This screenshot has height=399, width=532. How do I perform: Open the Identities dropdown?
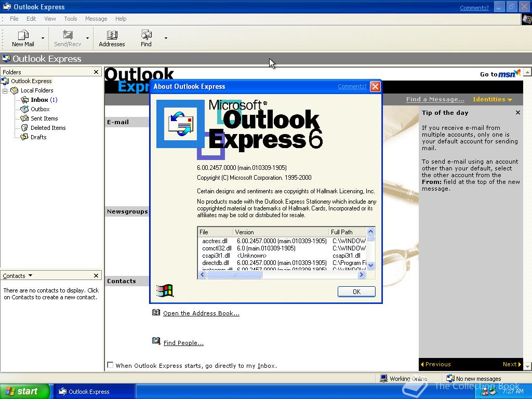(493, 99)
